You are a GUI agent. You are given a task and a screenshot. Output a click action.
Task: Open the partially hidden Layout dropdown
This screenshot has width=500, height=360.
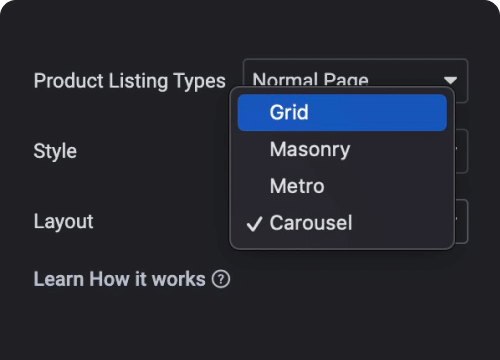point(462,221)
